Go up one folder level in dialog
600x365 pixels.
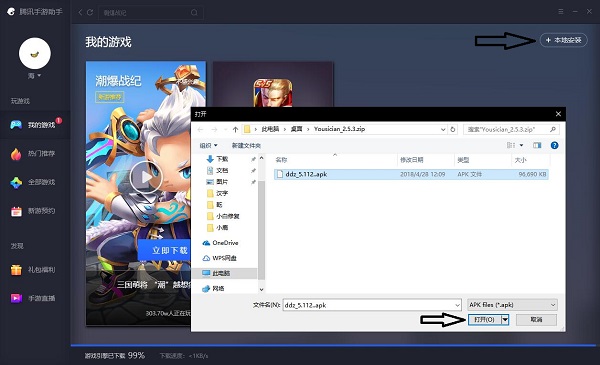point(235,129)
